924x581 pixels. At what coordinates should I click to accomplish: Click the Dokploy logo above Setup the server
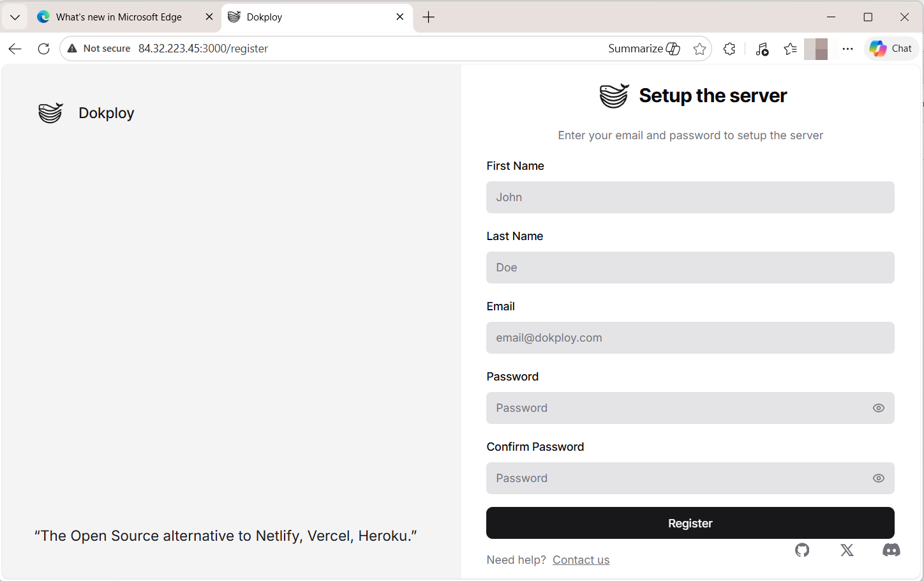click(x=614, y=96)
